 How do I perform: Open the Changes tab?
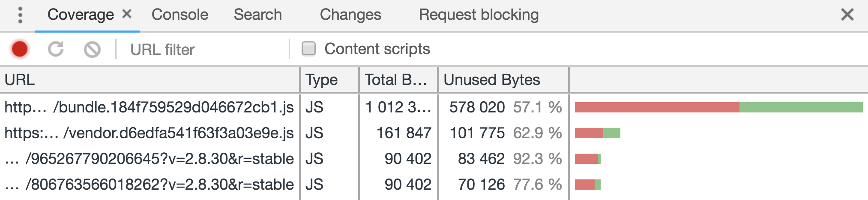coord(350,15)
